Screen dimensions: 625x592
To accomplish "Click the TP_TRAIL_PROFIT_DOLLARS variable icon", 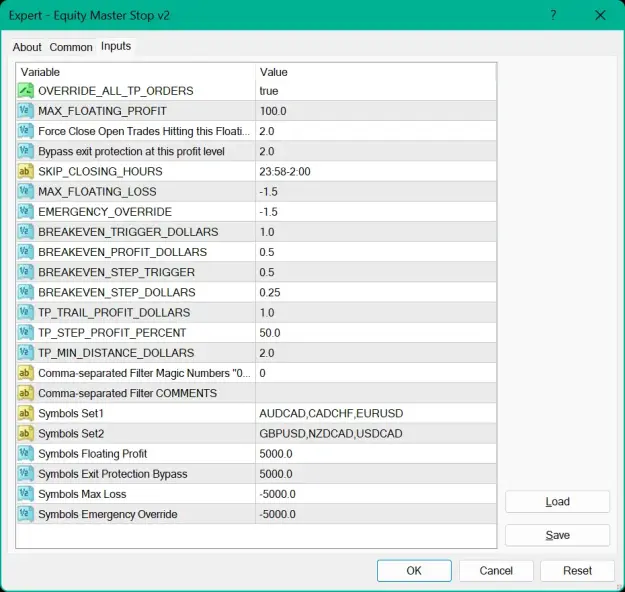I will click(x=26, y=312).
